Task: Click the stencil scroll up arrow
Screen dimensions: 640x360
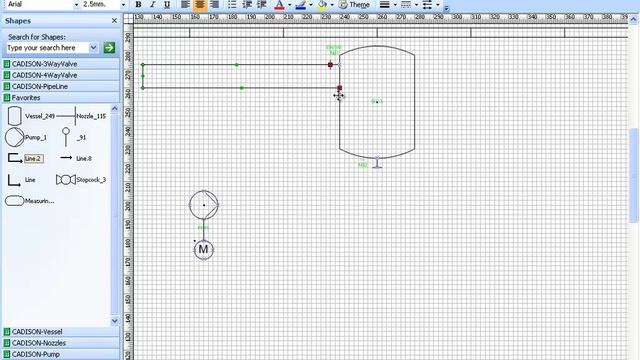Action: 115,109
